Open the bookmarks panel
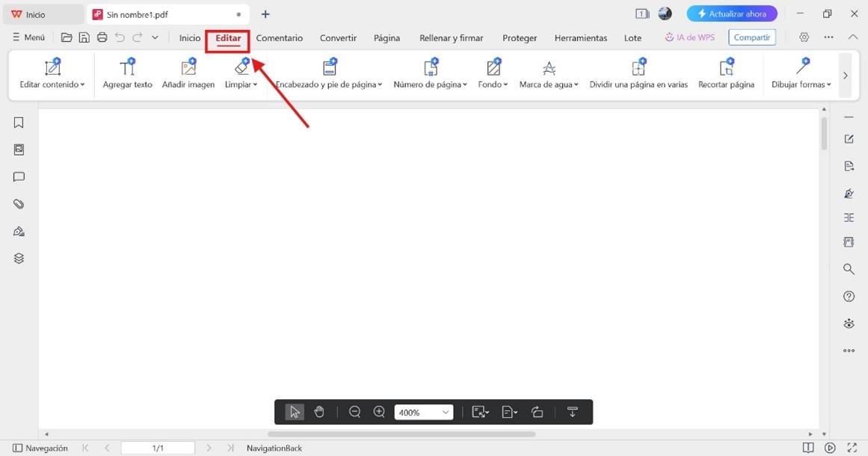Viewport: 868px width, 456px height. click(18, 122)
